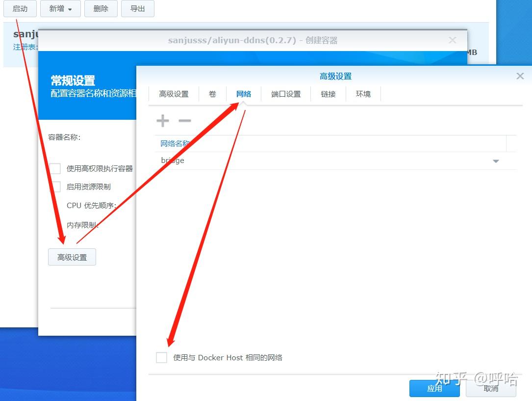Image resolution: width=532 pixels, height=401 pixels.
Task: Open 高级设置 from the 常规设置 panel
Action: 72,257
